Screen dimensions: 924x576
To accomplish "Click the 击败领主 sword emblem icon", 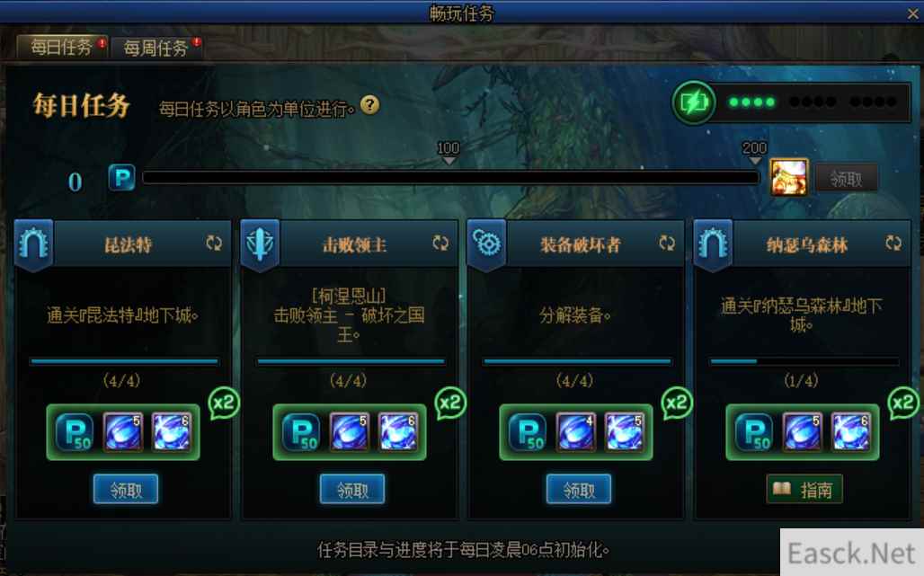I will 260,244.
